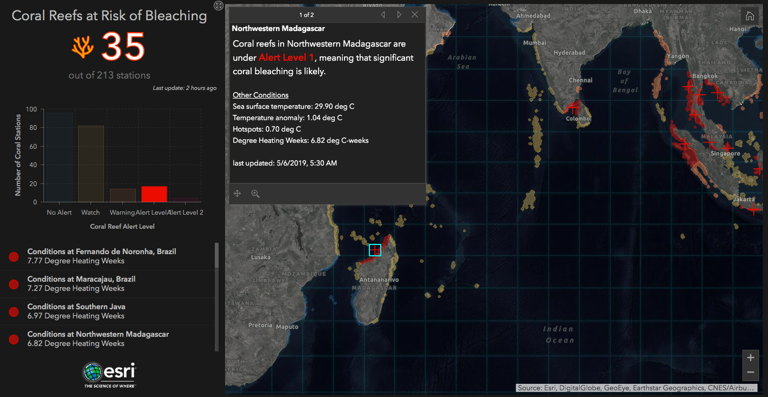Click the Home map extent icon
This screenshot has width=768, height=397.
(x=749, y=16)
